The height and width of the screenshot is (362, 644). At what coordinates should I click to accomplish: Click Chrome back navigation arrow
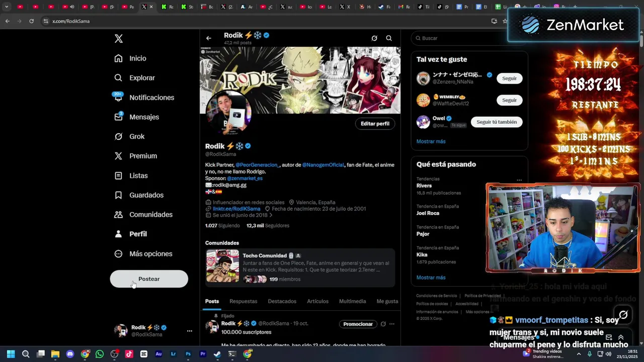click(x=7, y=21)
